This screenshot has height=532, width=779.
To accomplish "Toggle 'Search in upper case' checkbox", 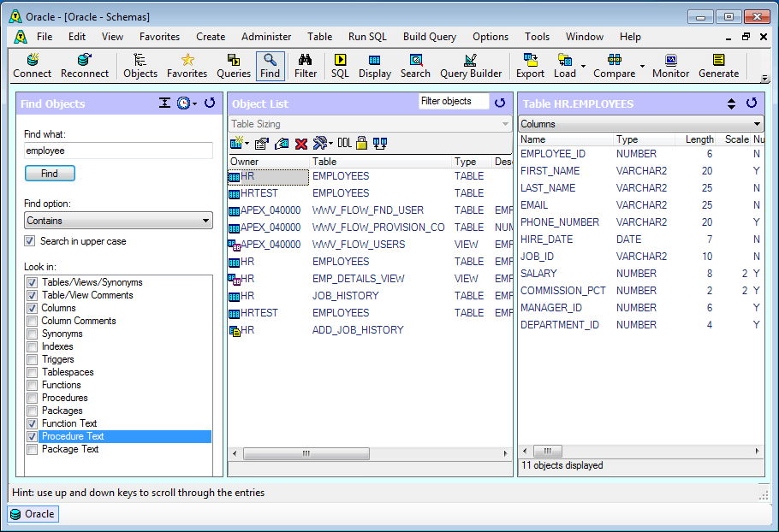I will pyautogui.click(x=30, y=241).
